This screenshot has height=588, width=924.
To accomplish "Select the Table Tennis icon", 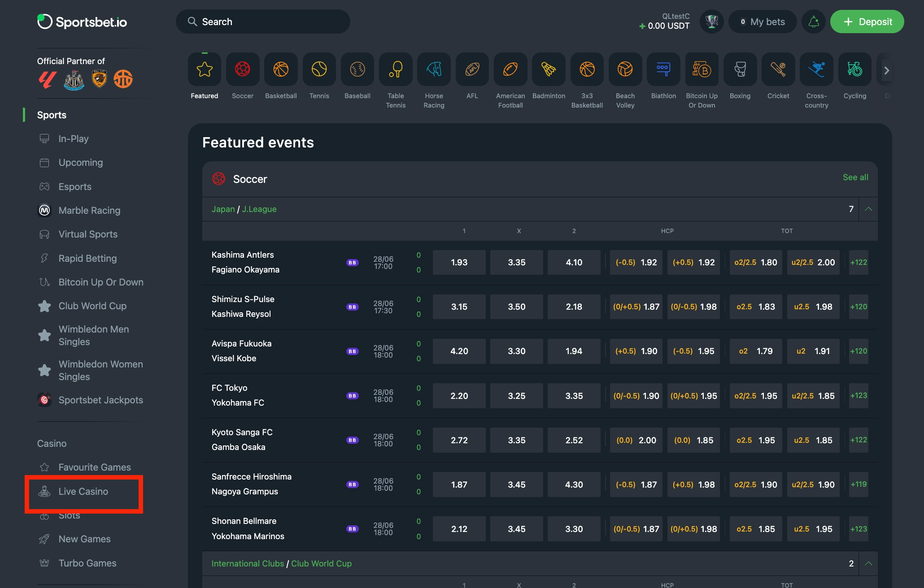I will point(396,69).
